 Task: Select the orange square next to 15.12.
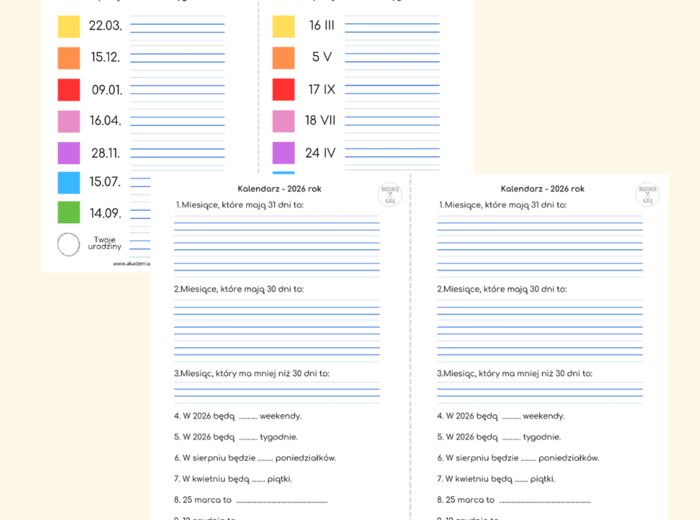pyautogui.click(x=68, y=58)
